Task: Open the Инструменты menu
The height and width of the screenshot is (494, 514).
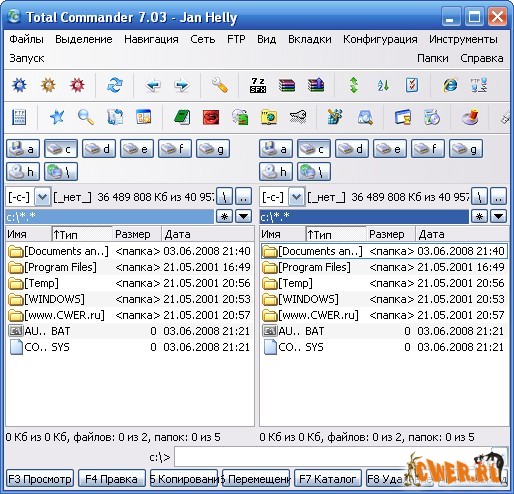Action: pos(463,39)
